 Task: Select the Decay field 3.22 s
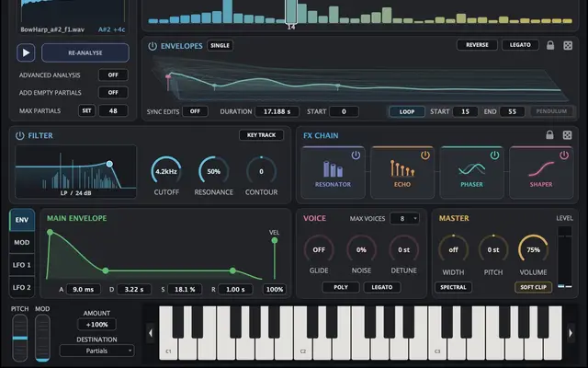pos(134,289)
